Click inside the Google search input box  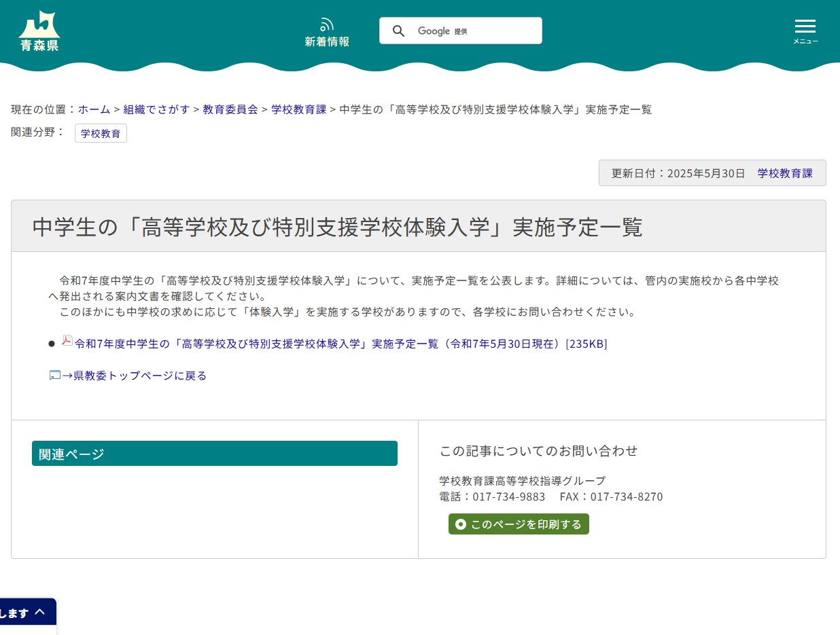click(476, 31)
